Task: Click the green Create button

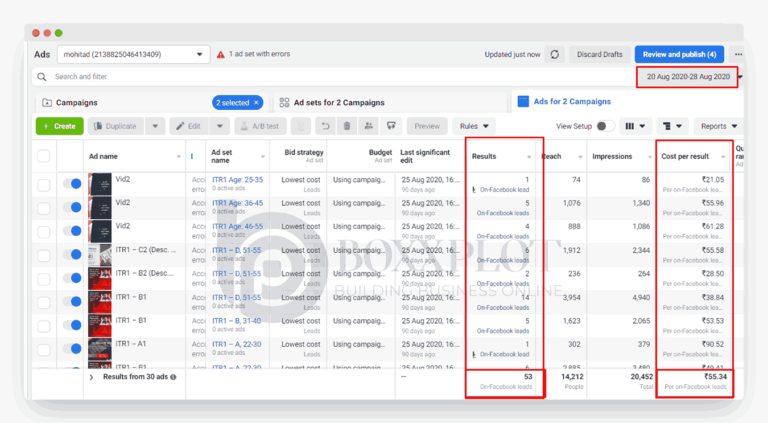Action: coord(59,126)
